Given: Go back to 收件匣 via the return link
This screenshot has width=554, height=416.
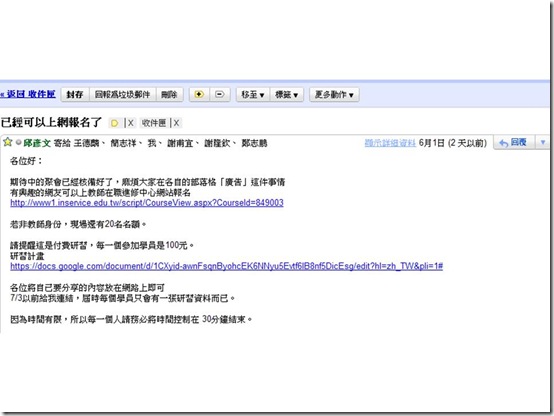Looking at the screenshot, I should coord(28,94).
